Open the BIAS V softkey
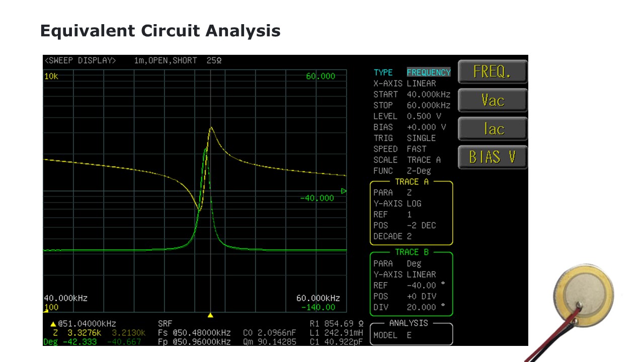The height and width of the screenshot is (362, 644). (493, 157)
